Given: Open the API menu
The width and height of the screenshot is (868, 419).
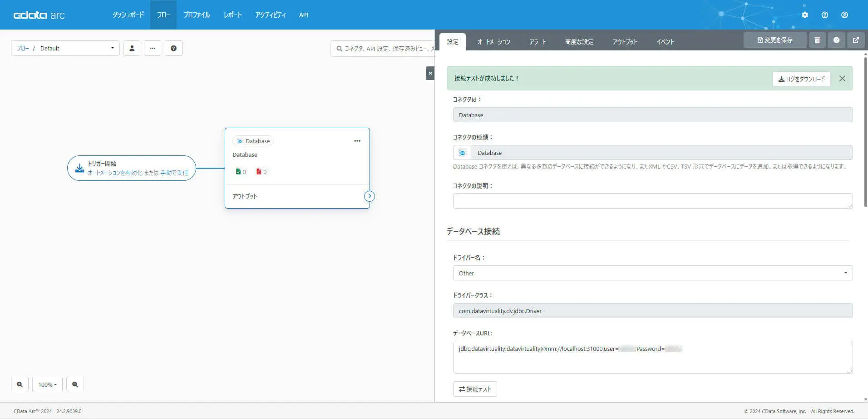Looking at the screenshot, I should pos(304,15).
